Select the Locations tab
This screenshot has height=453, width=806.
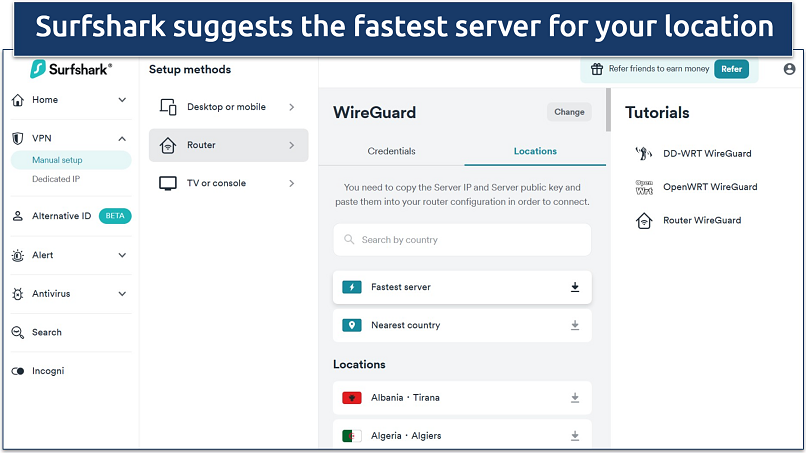pos(535,151)
